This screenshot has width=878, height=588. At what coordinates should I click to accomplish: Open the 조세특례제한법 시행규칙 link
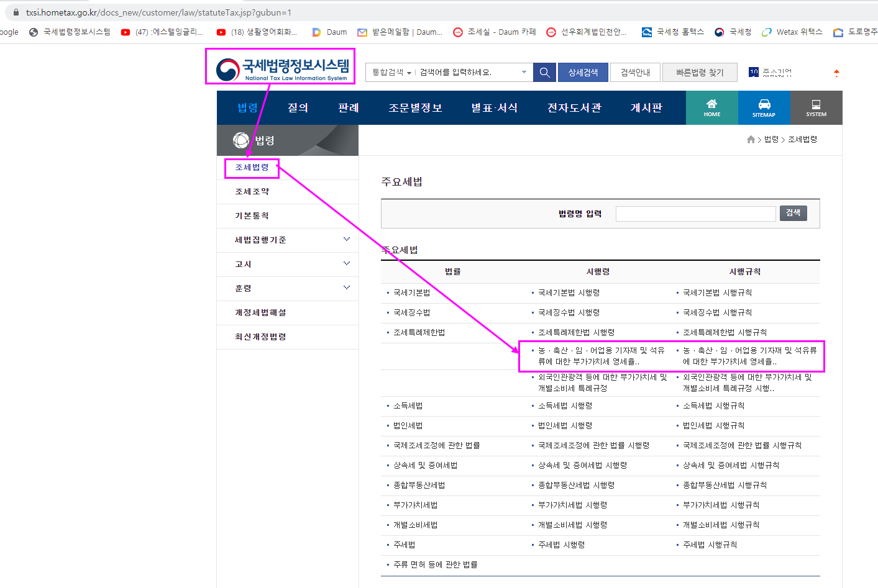725,333
